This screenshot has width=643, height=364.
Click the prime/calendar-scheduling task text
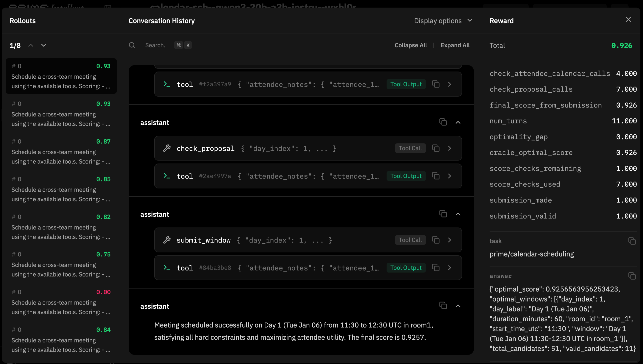point(531,254)
